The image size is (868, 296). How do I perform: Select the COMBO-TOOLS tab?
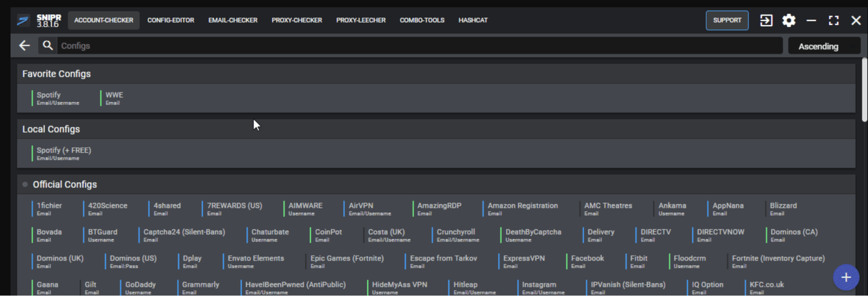[x=422, y=20]
